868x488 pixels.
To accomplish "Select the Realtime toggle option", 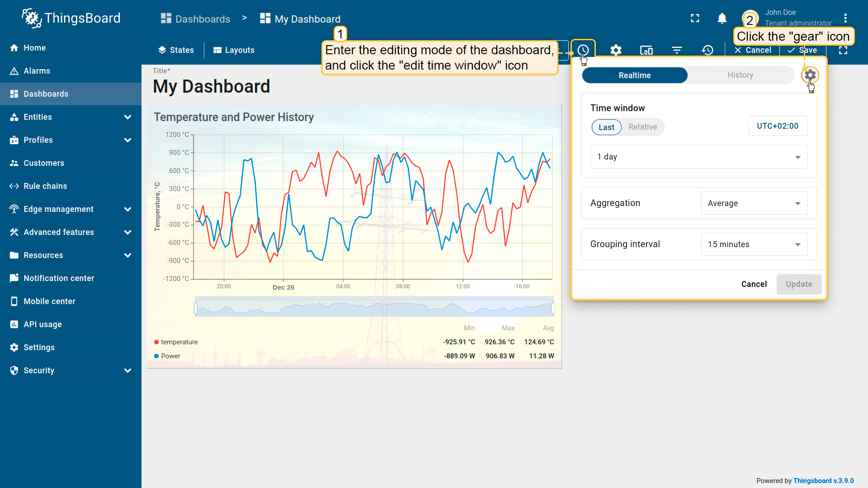I will click(634, 75).
